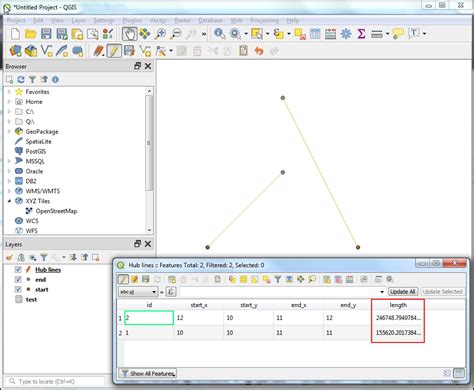Expand the C:\ drive node
Viewport: 474px width, 390px height.
(9, 111)
